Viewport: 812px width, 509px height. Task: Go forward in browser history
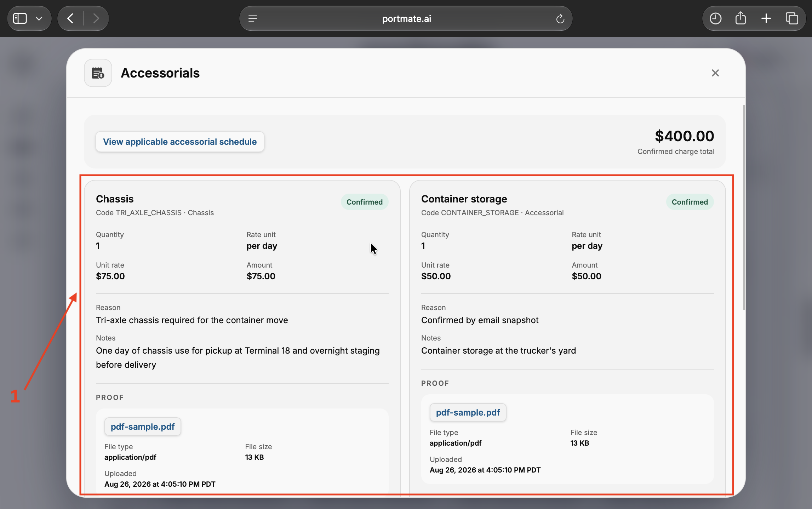click(96, 18)
